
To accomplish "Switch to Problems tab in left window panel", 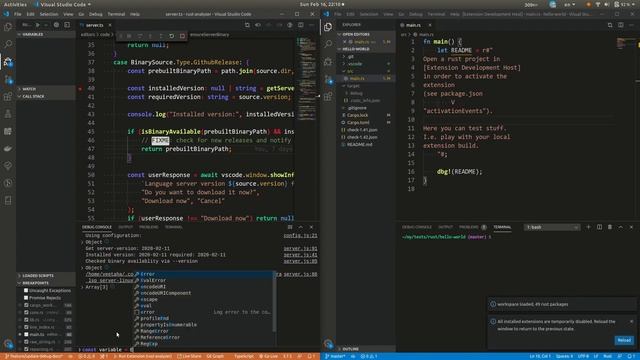I will click(149, 227).
